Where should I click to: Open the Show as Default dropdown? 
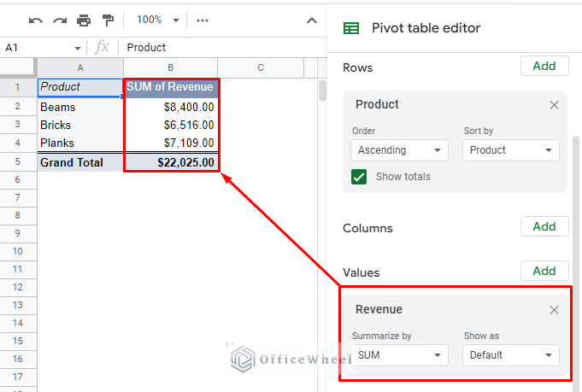511,355
